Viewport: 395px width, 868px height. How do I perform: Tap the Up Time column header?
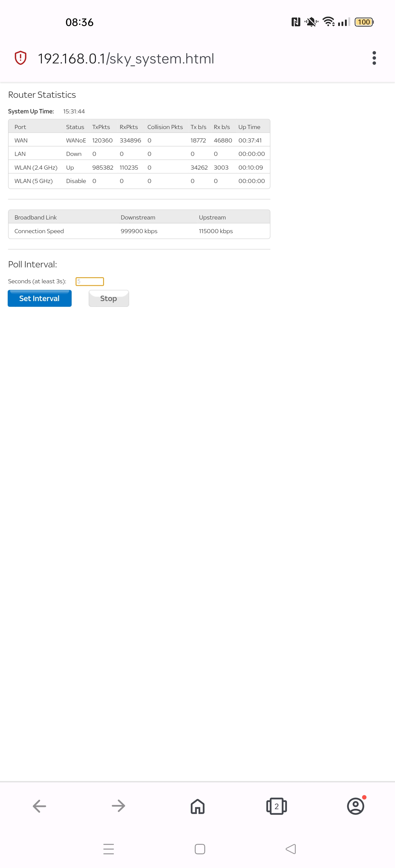coord(249,127)
